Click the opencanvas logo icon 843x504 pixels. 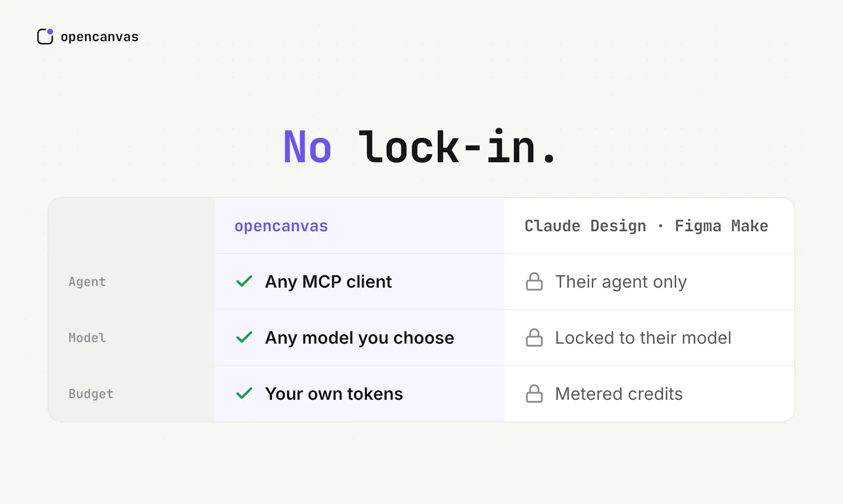coord(45,36)
